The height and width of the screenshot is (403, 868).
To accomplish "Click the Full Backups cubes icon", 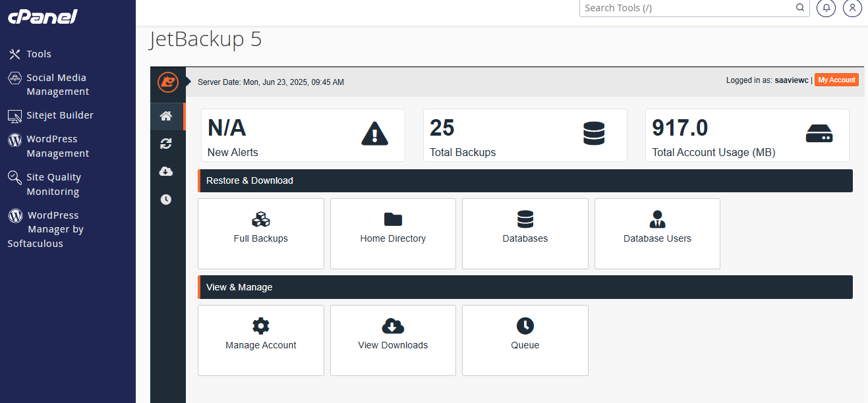I will tap(261, 219).
